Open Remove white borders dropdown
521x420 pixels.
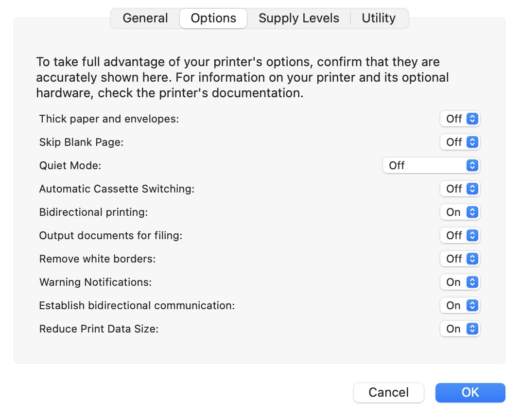click(460, 259)
